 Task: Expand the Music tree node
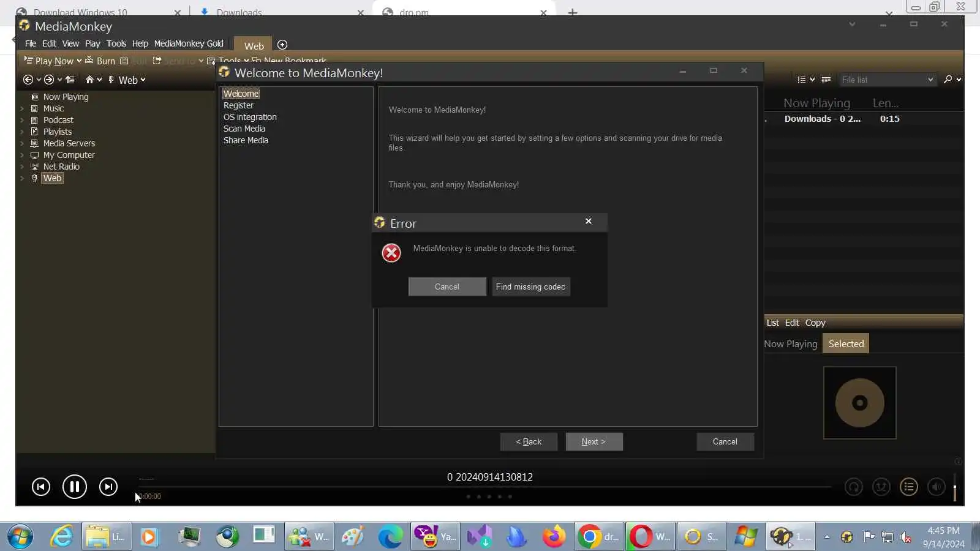point(22,108)
